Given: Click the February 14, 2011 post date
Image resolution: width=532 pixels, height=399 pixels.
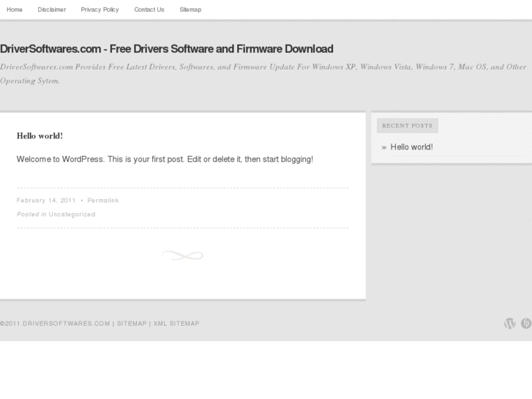Looking at the screenshot, I should click(46, 201).
